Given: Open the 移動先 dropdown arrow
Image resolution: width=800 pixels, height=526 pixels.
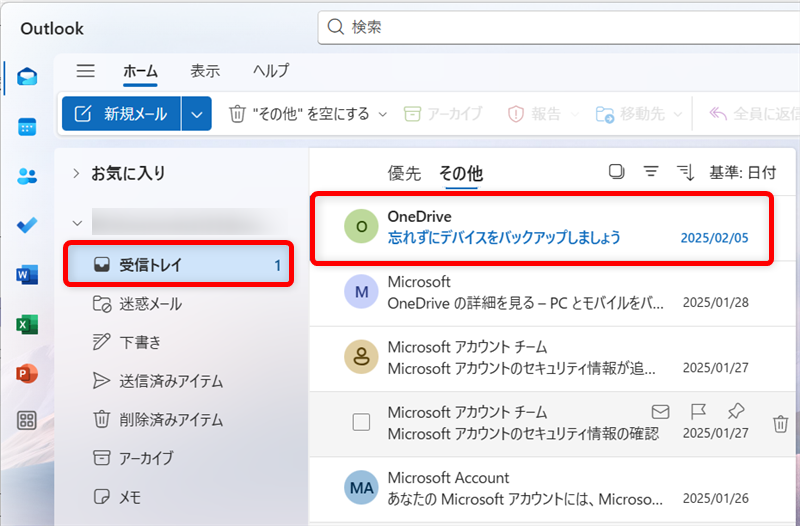Looking at the screenshot, I should (678, 114).
